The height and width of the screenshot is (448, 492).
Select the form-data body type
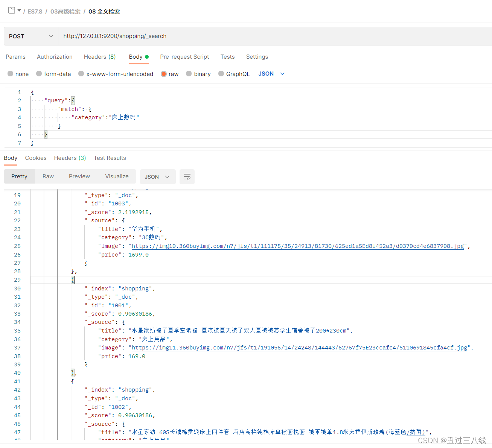[x=53, y=74]
